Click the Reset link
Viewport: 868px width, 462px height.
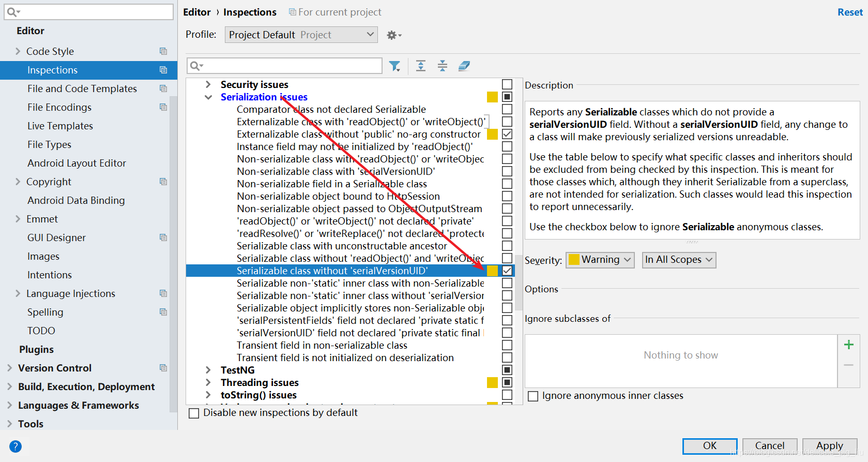tap(850, 12)
